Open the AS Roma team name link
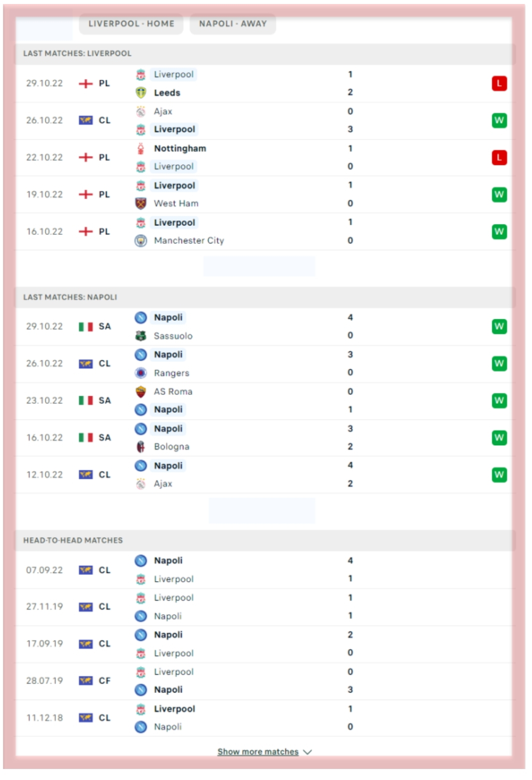 173,392
